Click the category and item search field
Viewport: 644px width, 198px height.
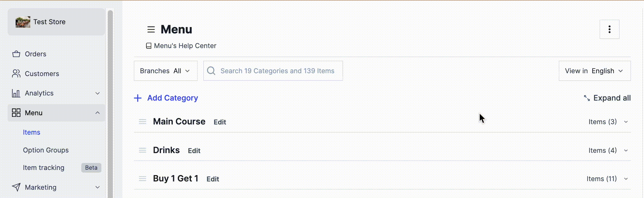(x=273, y=71)
